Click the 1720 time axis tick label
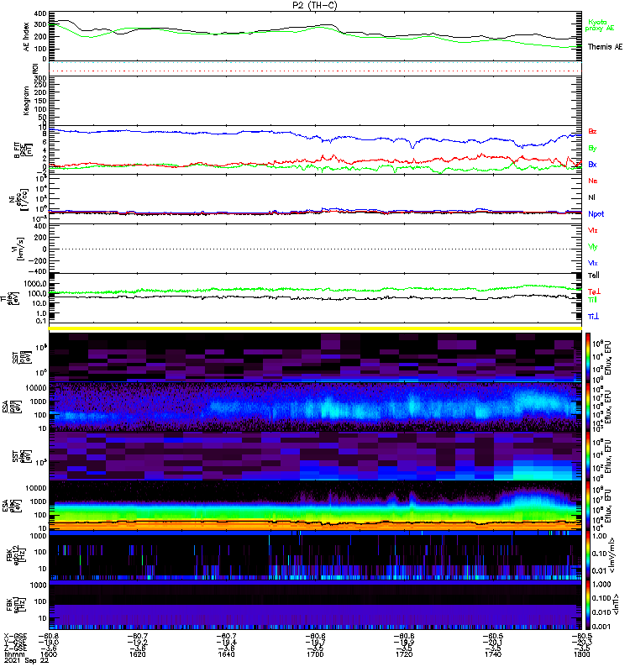This screenshot has height=672, width=630. (x=404, y=654)
